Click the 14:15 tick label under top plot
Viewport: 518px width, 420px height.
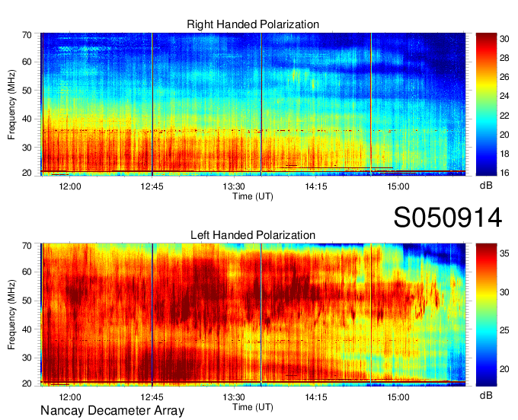[x=316, y=186]
